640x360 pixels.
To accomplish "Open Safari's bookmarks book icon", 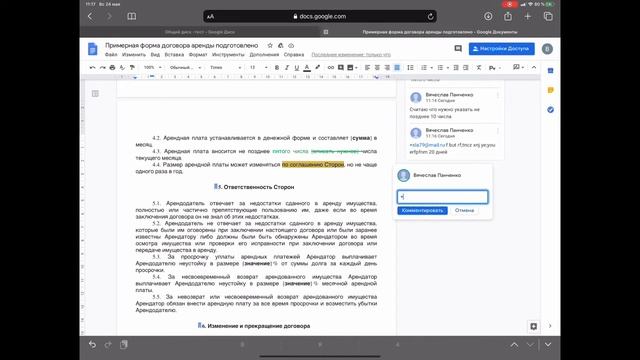I will [131, 16].
